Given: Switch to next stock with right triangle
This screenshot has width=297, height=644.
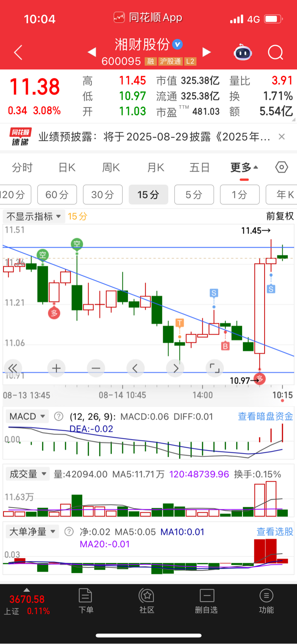Looking at the screenshot, I should (207, 52).
